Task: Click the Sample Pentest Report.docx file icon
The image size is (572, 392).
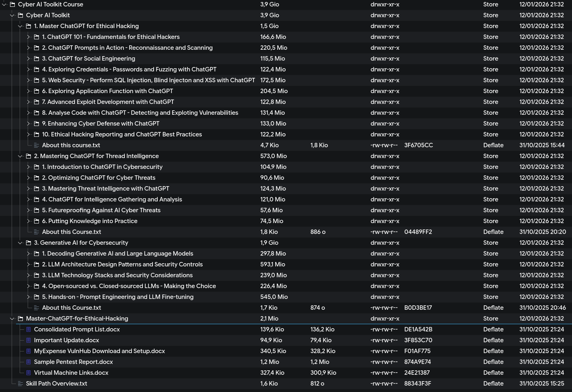Action: pyautogui.click(x=28, y=362)
